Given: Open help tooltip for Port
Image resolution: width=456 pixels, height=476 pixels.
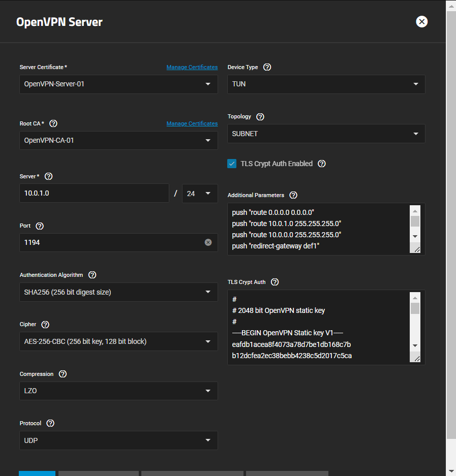Looking at the screenshot, I should [x=40, y=226].
